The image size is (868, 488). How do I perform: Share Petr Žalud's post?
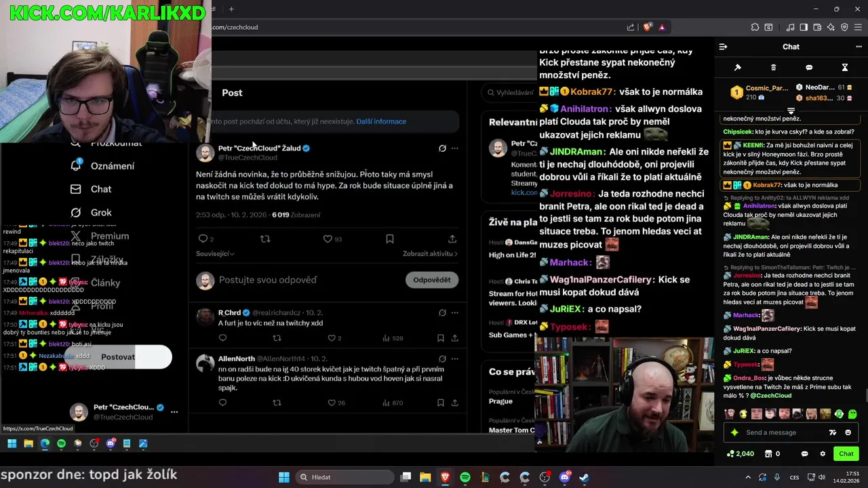point(452,239)
